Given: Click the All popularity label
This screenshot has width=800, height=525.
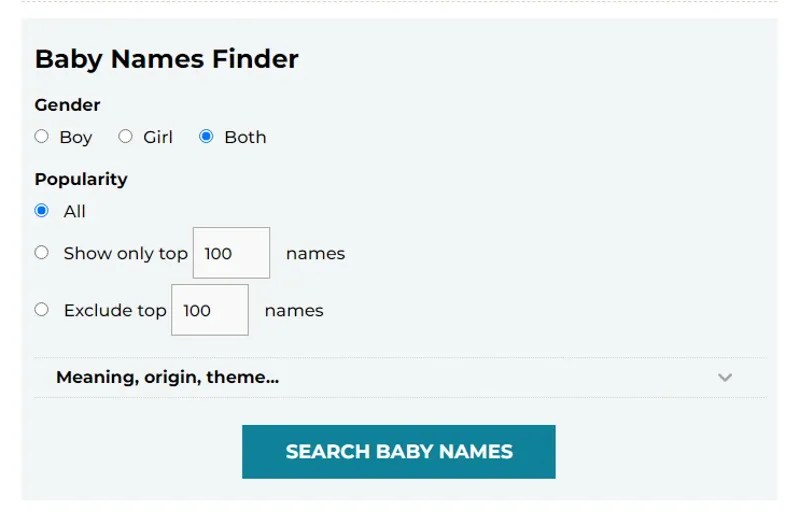Looking at the screenshot, I should point(74,211).
